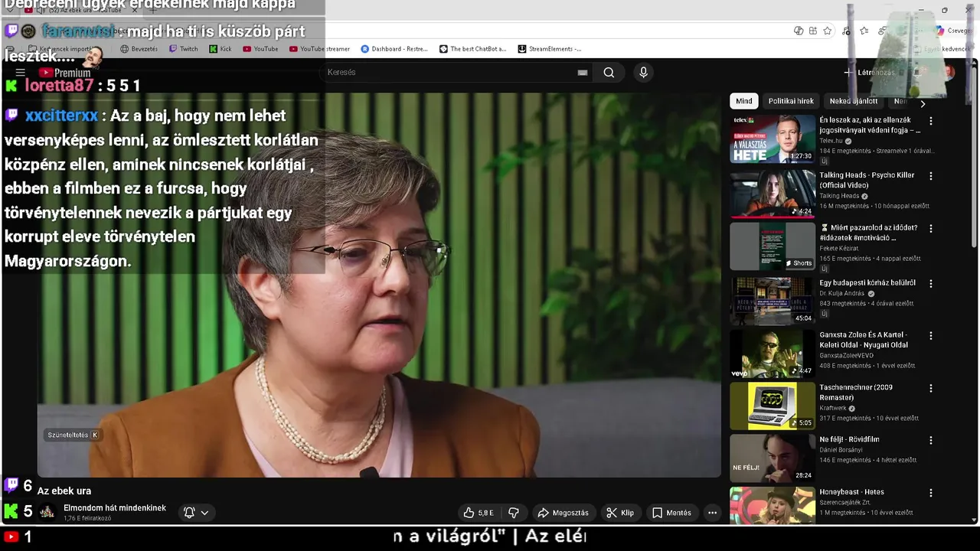Open the Bevezetés bookmark

(139, 49)
